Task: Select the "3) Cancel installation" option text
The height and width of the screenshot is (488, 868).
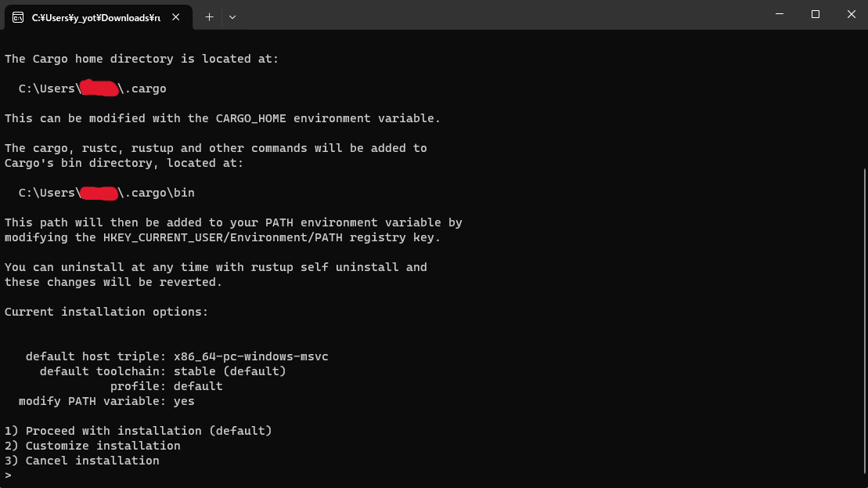Action: coord(81,460)
